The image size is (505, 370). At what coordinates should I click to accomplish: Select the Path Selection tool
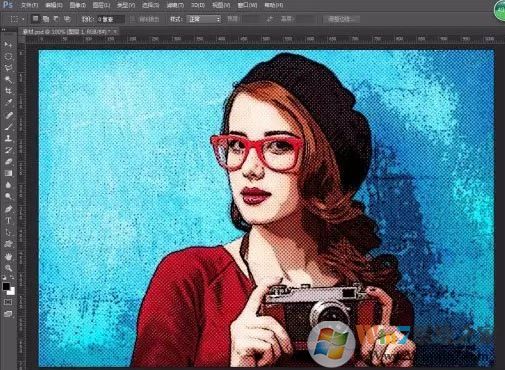pos(8,232)
